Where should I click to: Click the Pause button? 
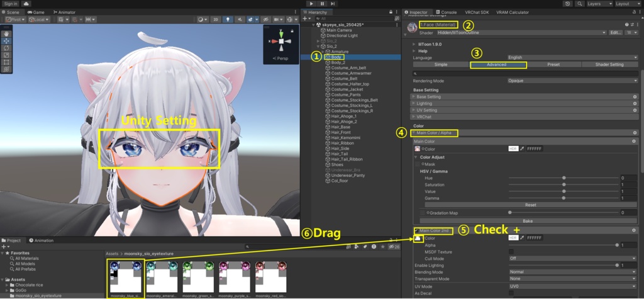coord(323,4)
